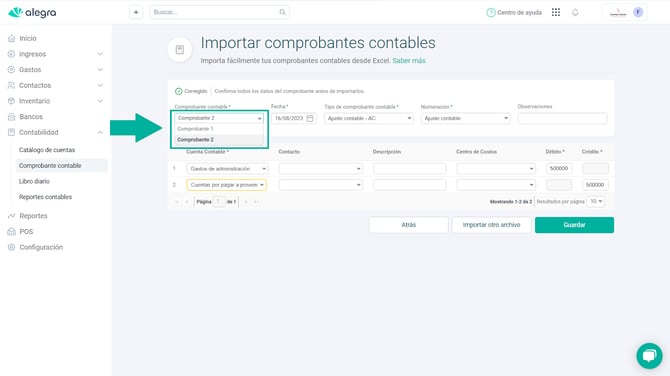The height and width of the screenshot is (376, 670).
Task: Open the date picker calendar icon
Action: pyautogui.click(x=310, y=118)
